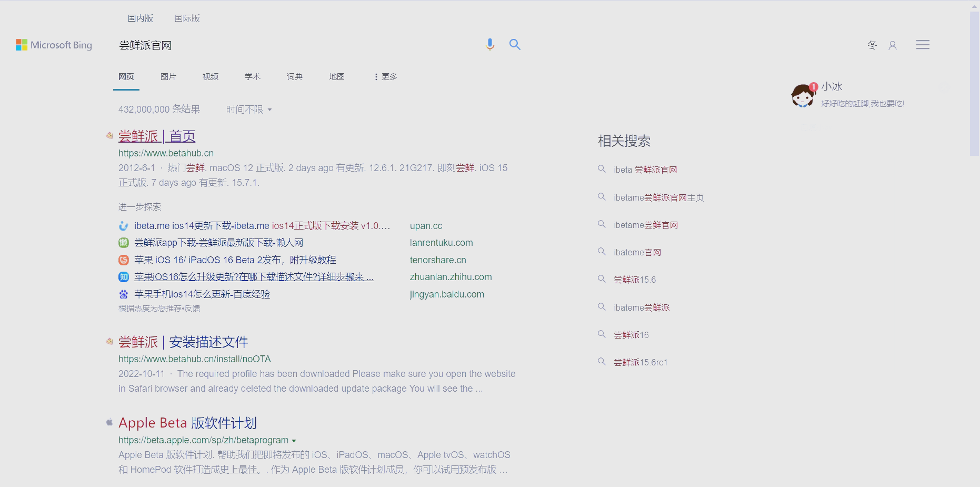Click the Xiaoice chatbot avatar
The height and width of the screenshot is (487, 980).
pos(803,95)
